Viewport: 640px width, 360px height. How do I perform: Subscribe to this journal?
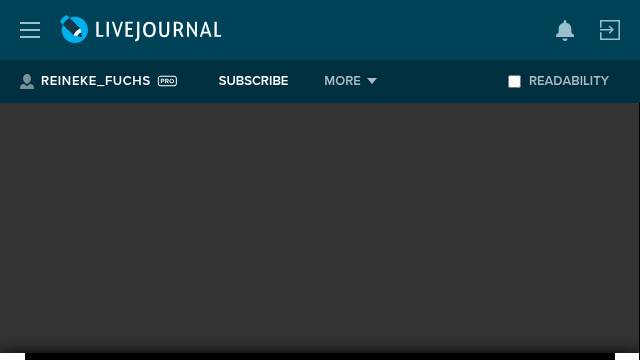point(253,81)
